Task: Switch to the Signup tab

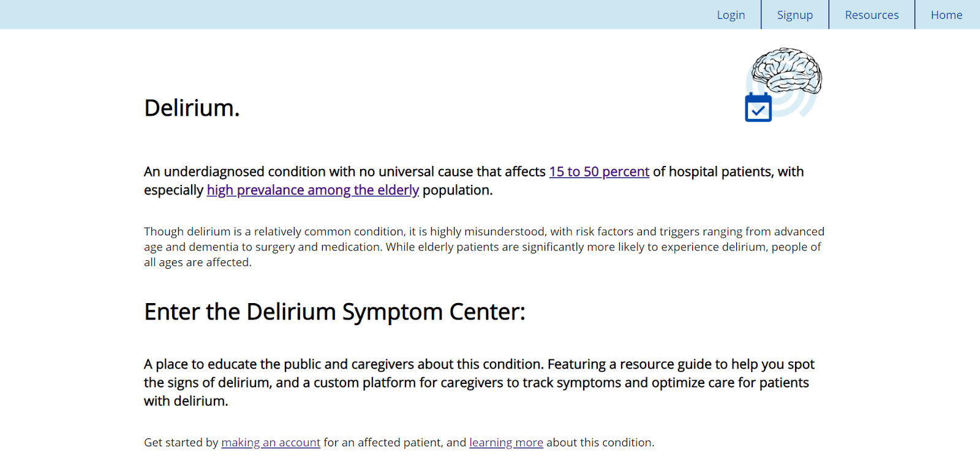Action: click(x=794, y=14)
